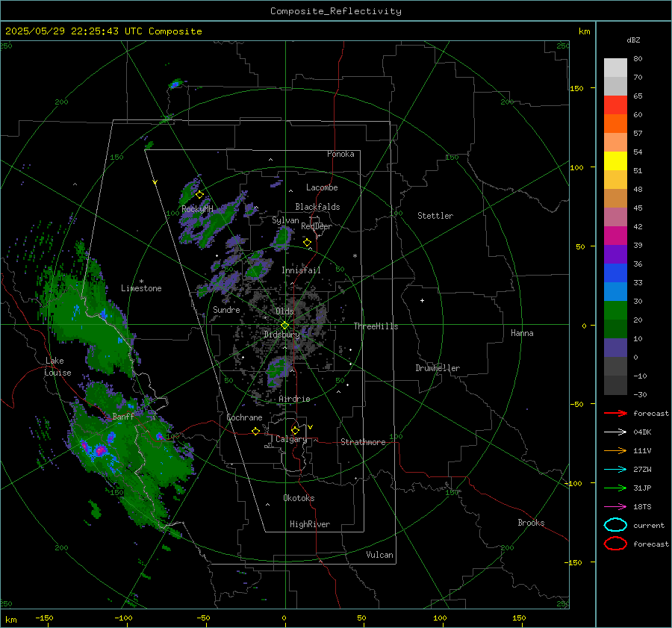Screen dimensions: 672x628
Task: Click the yellow radar-center diamond above Didsbury
Action: tap(284, 326)
